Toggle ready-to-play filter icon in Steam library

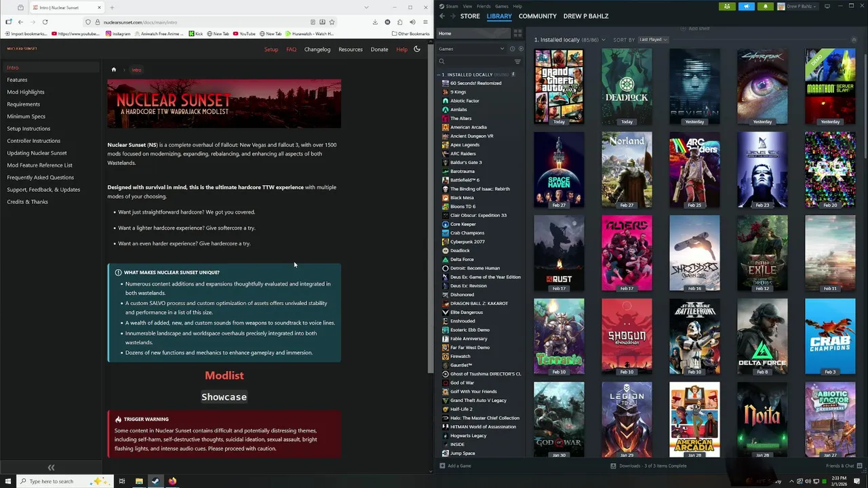tap(519, 49)
